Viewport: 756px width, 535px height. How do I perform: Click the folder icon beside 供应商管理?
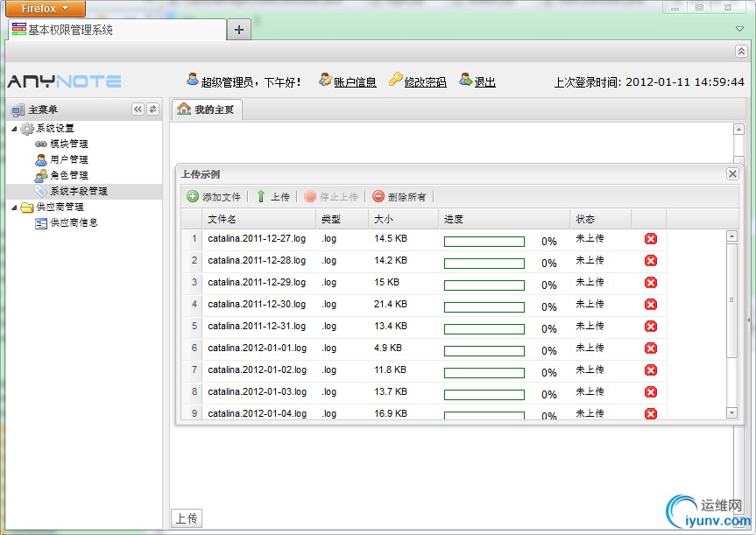[x=27, y=208]
